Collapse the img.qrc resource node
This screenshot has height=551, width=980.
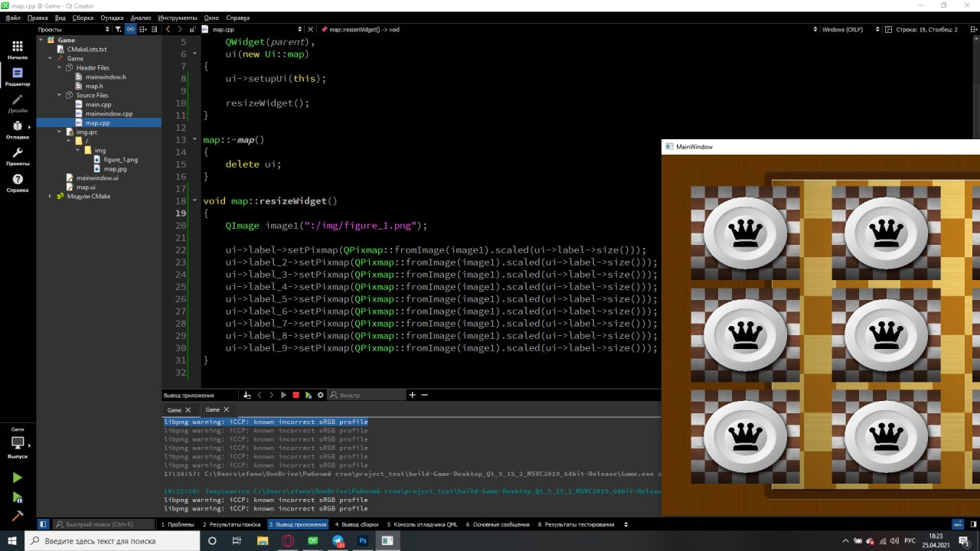59,132
